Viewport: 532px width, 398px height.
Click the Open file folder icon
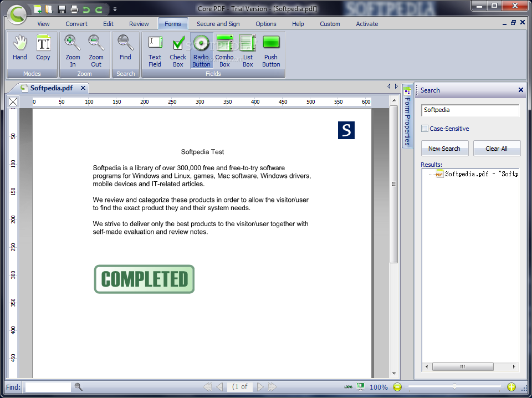(49, 9)
